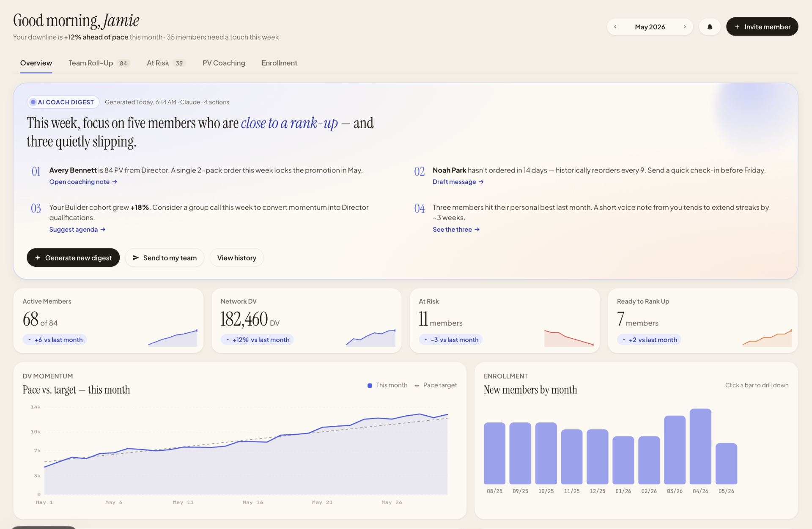This screenshot has width=812, height=529.
Task: Click the 03/26 enrollment bar
Action: [675, 450]
